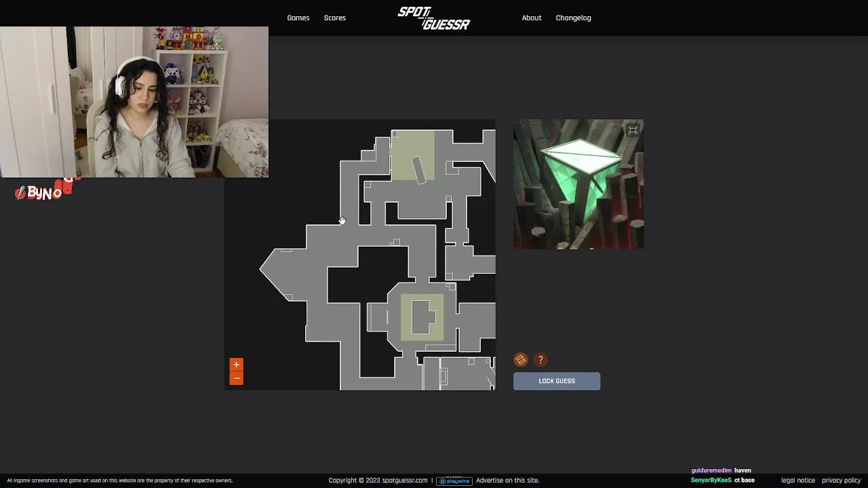Viewport: 868px width, 488px height.
Task: Click the ingame screenshots property notice text
Action: pos(120,481)
